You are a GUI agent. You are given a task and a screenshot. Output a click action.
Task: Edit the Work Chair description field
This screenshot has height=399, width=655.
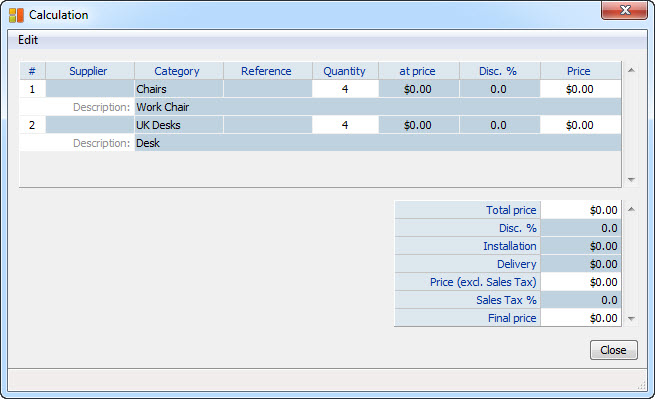pos(378,107)
